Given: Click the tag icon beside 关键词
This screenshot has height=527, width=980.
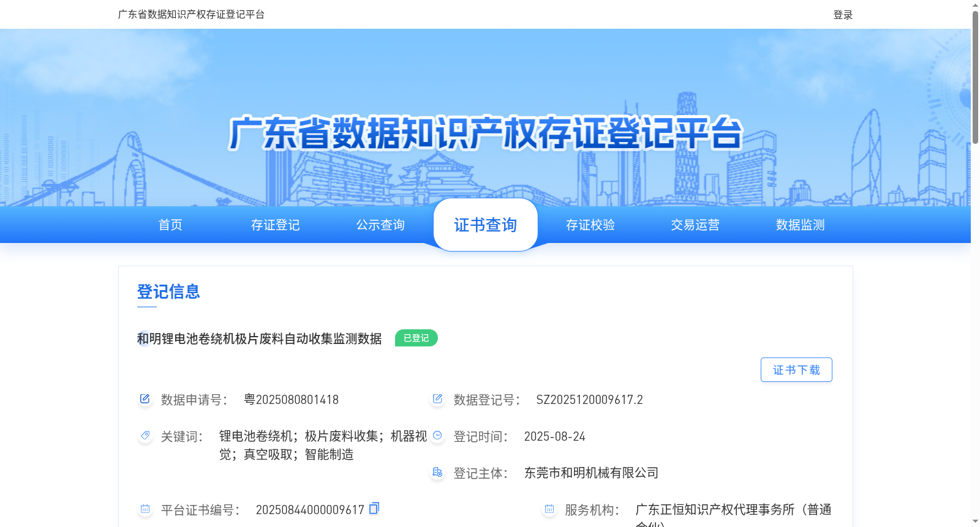Looking at the screenshot, I should click(145, 436).
